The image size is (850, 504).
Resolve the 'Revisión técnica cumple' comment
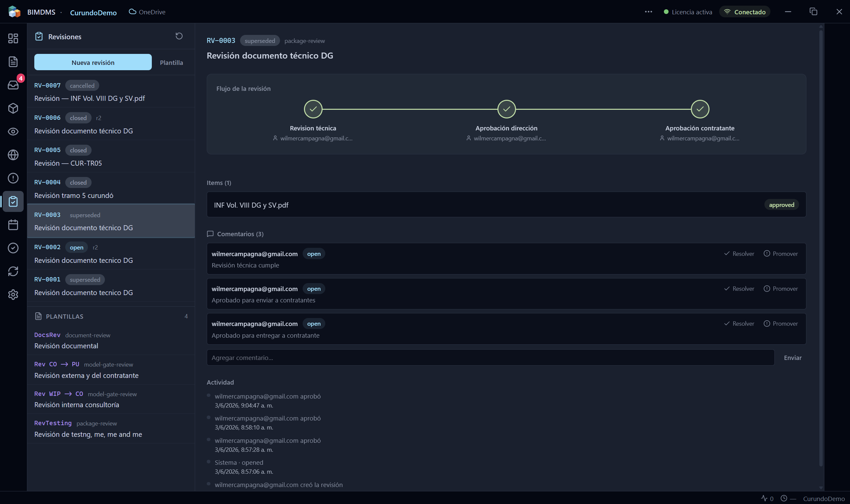click(739, 254)
